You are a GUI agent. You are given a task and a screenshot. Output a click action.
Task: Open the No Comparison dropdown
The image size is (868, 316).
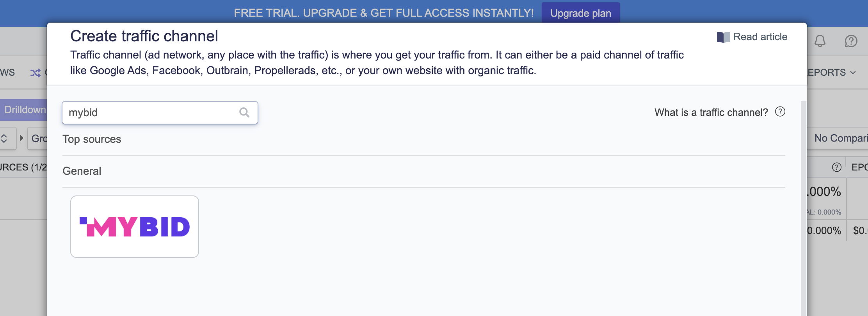point(840,138)
